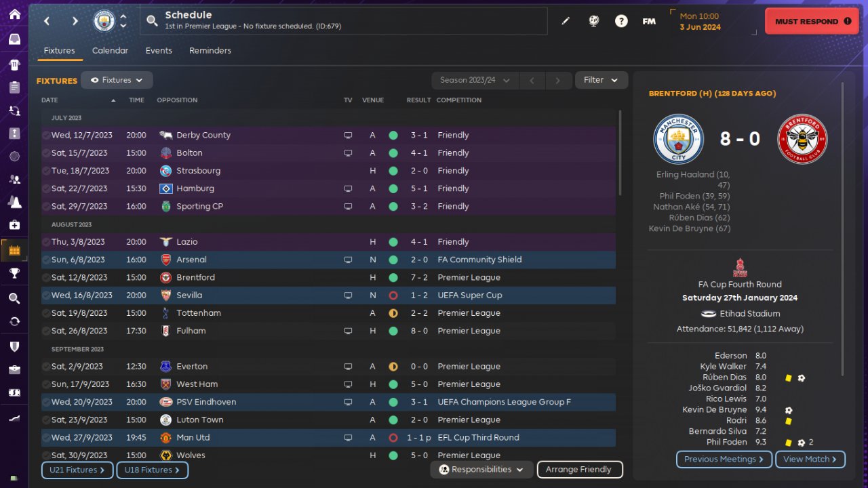Click the red loss indicator on Man Utd row
The height and width of the screenshot is (488, 868).
(393, 438)
